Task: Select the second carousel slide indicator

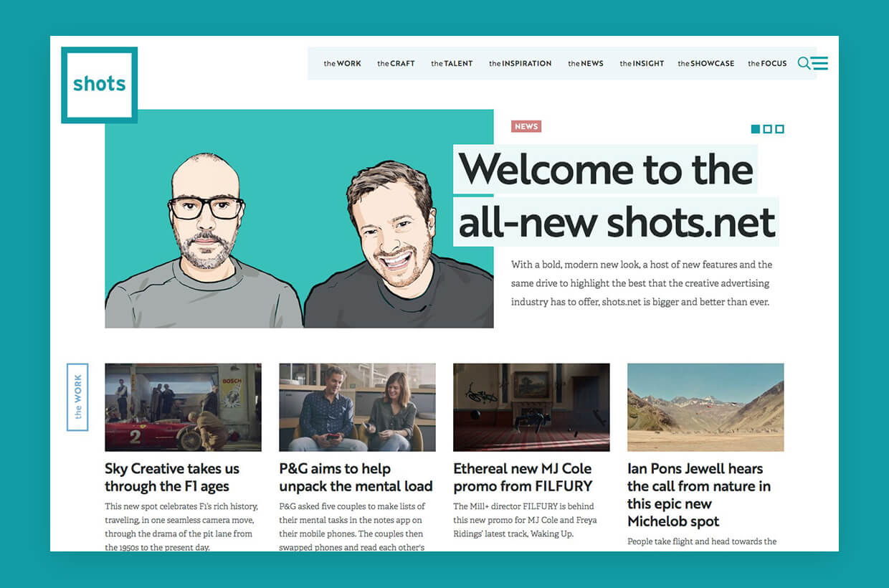Action: [x=767, y=129]
